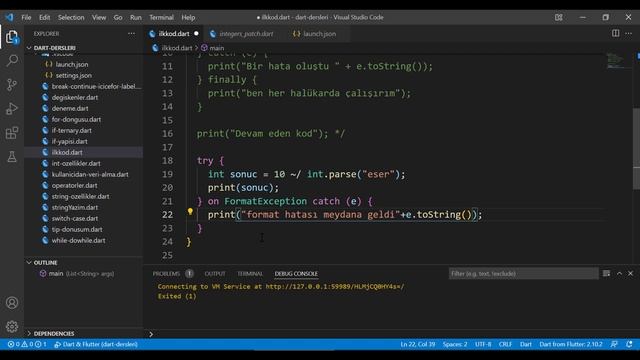640x360 pixels.
Task: Open the File menu
Action: coord(26,18)
